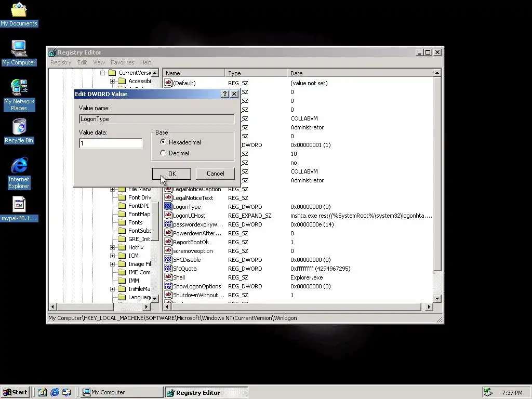Screen dimensions: 532x399
Task: Select the CurrentVersion folder icon
Action: [112, 73]
